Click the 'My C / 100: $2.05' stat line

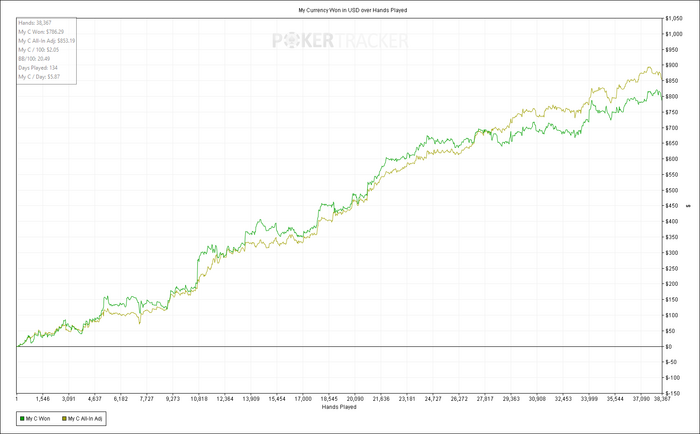[38, 50]
